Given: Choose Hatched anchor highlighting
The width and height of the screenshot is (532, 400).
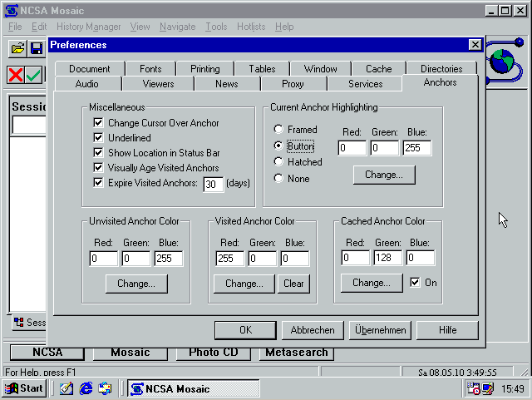Looking at the screenshot, I should (278, 161).
